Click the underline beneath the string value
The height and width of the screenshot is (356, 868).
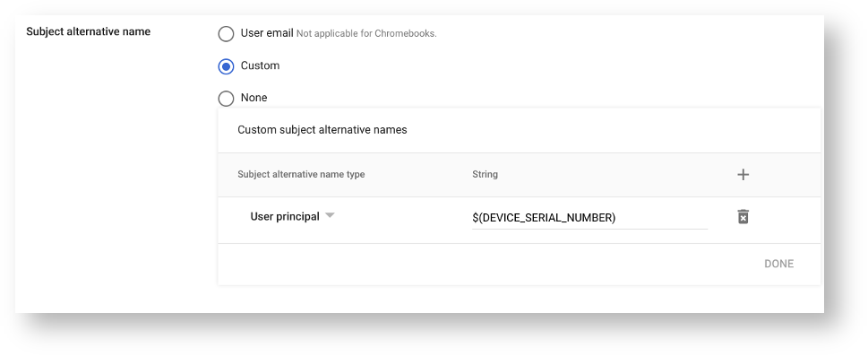589,229
